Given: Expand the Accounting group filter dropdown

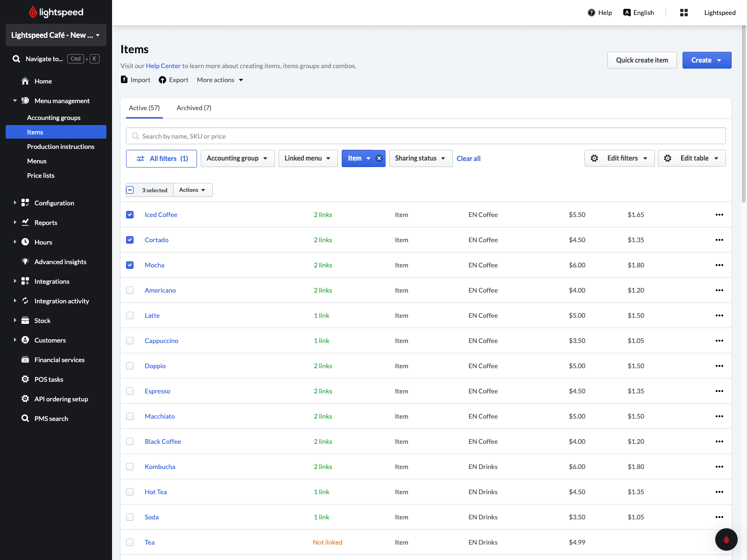Looking at the screenshot, I should pyautogui.click(x=238, y=158).
